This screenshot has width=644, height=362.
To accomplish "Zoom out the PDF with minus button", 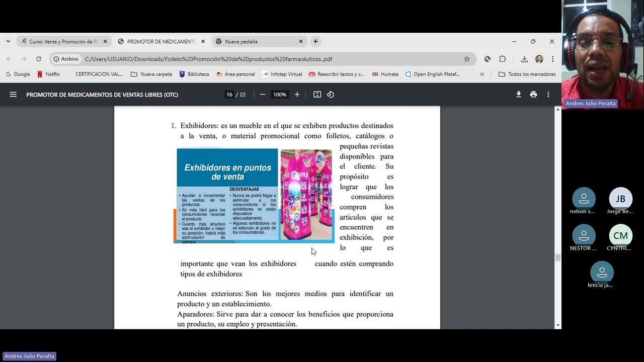I will 262,95.
